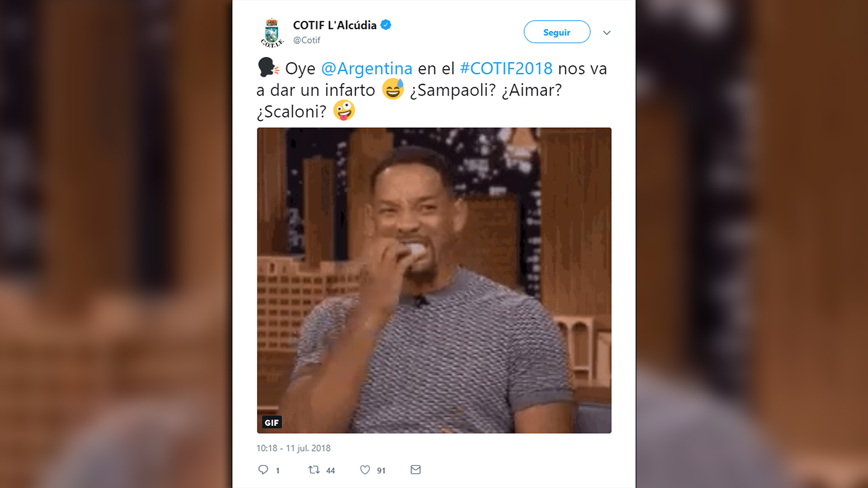Follow the account with Seguir button

[557, 32]
